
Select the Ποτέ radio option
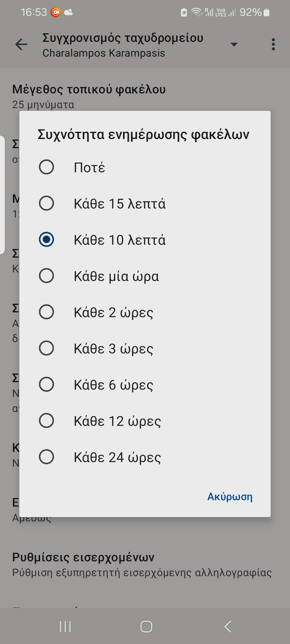pyautogui.click(x=145, y=167)
